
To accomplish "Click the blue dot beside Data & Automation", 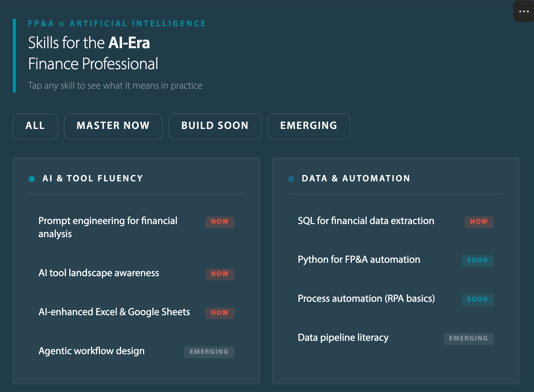I will tap(291, 179).
